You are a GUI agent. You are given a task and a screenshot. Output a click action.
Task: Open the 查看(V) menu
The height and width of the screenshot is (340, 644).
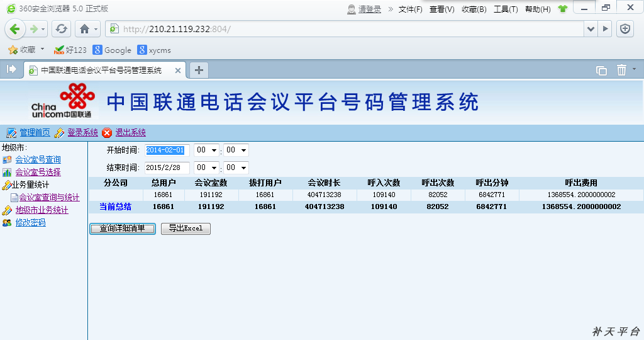[x=442, y=9]
